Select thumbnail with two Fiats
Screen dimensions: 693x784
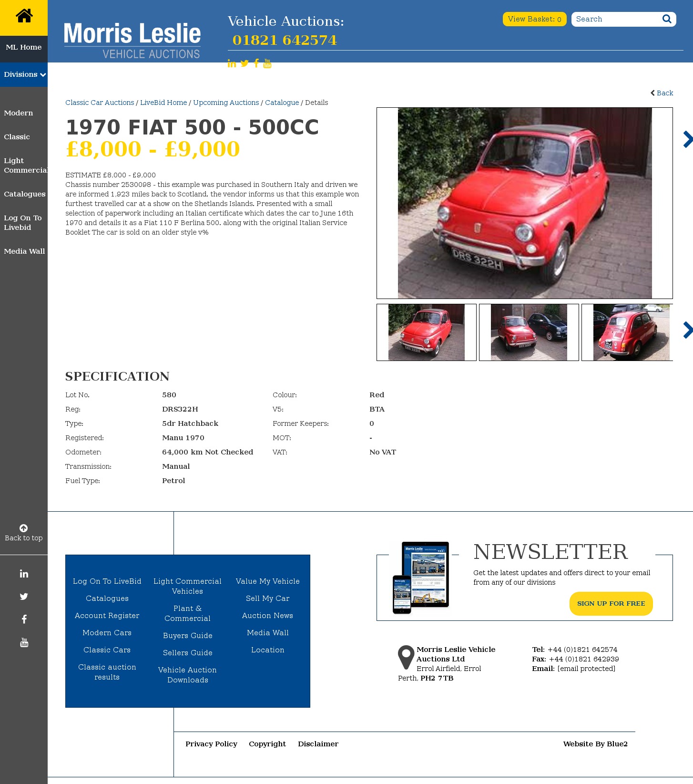tap(529, 332)
